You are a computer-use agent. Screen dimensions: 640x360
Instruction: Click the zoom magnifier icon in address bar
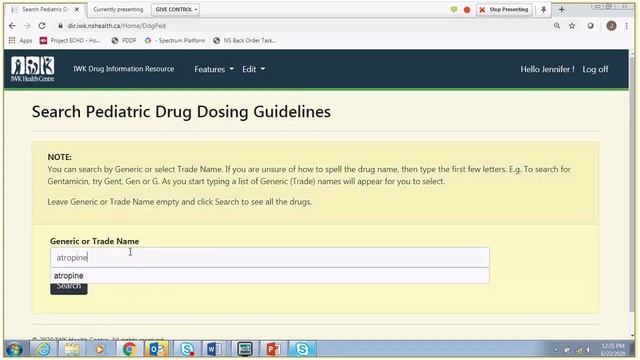click(557, 26)
